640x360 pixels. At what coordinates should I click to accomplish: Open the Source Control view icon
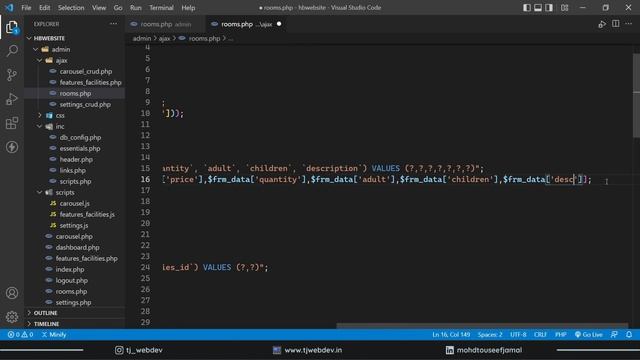tap(12, 75)
